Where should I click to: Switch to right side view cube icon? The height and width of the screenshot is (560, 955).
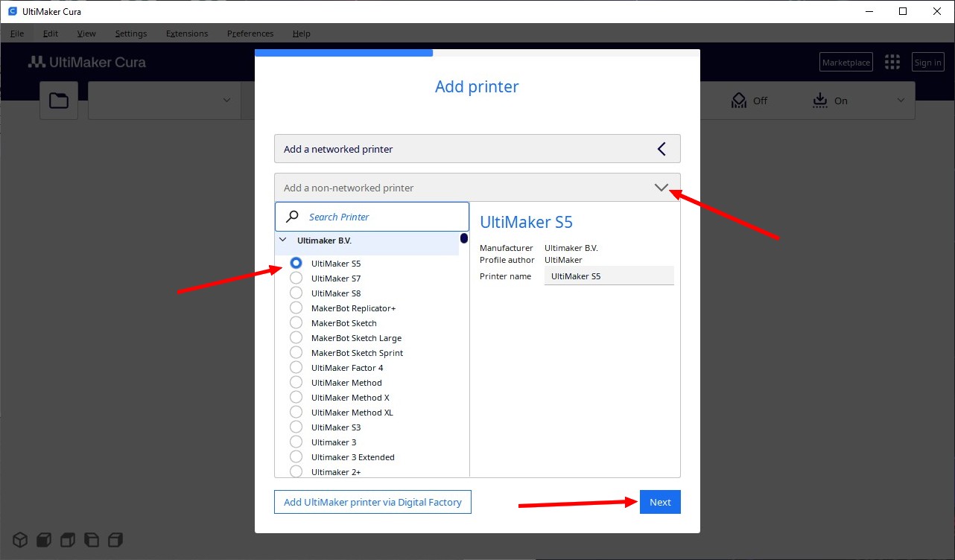tap(115, 539)
